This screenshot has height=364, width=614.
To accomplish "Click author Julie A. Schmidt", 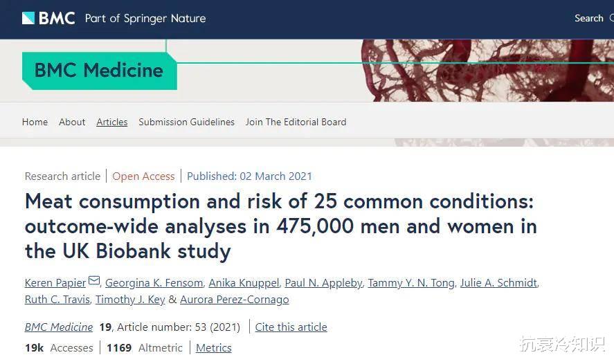I will point(498,282).
